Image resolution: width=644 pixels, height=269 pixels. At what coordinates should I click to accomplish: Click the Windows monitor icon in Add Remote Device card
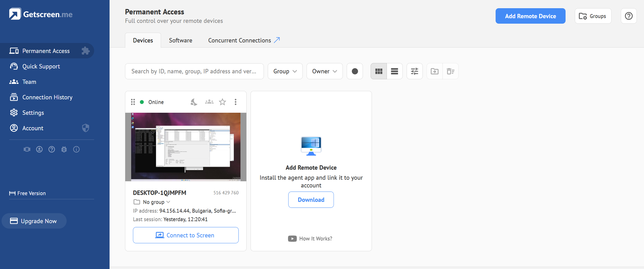(x=311, y=146)
